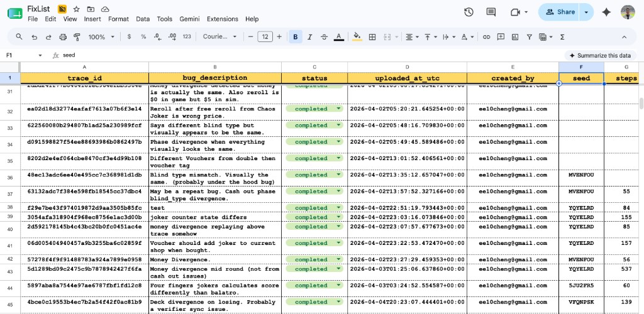Toggle Bold formatting
Screen dimensions: 644x314
click(x=296, y=37)
